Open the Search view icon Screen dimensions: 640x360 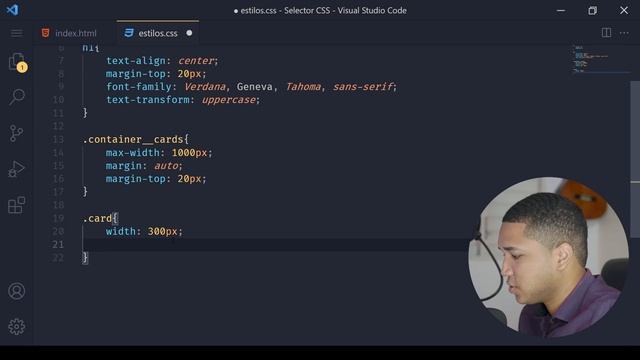[x=17, y=97]
